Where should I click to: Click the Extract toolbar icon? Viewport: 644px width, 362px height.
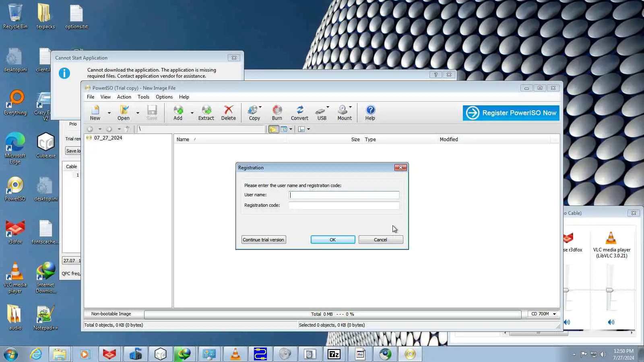pyautogui.click(x=206, y=113)
